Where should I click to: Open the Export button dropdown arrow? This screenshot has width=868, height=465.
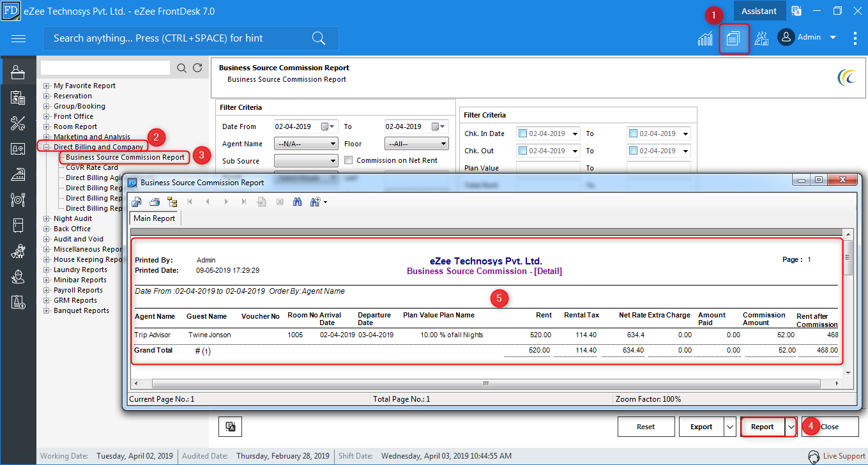(x=730, y=427)
